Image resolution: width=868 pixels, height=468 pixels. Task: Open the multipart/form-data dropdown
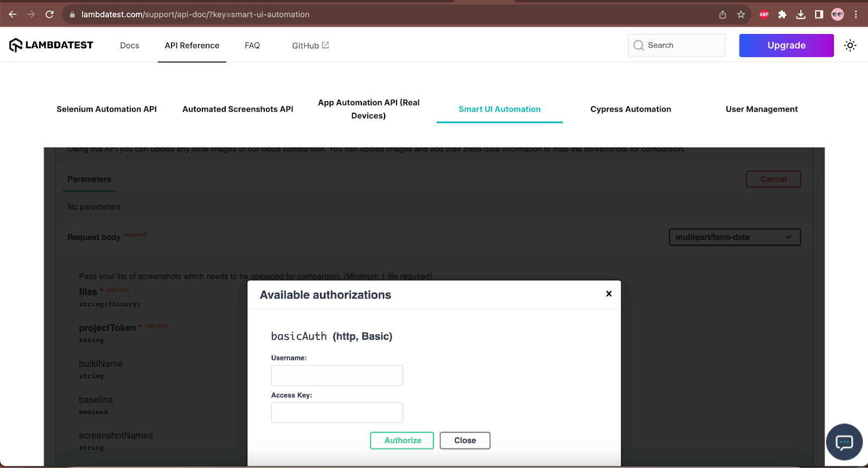735,237
